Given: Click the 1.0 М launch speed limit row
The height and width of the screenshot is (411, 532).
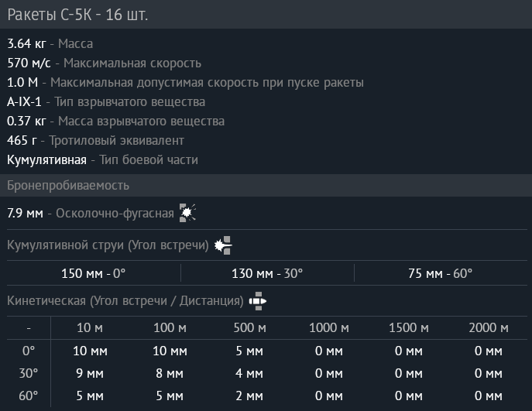Looking at the screenshot, I should point(185,83).
